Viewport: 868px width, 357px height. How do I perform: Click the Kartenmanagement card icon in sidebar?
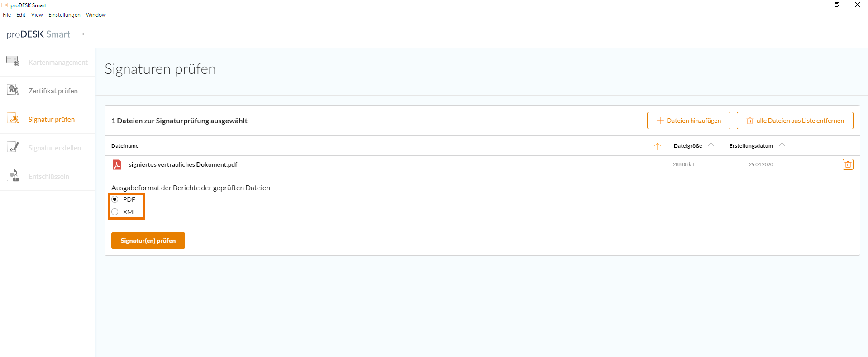coord(13,61)
